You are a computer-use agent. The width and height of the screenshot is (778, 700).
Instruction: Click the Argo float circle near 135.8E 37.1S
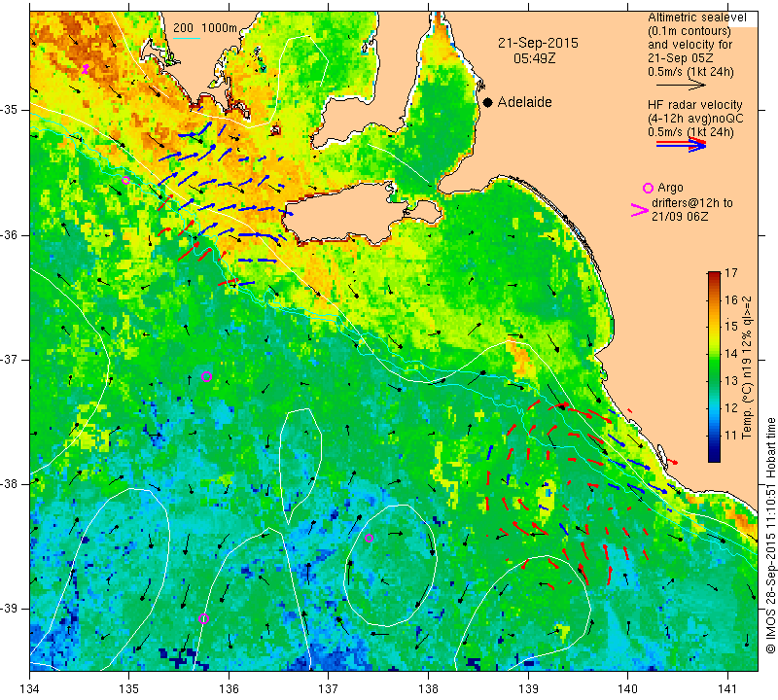[x=207, y=376]
